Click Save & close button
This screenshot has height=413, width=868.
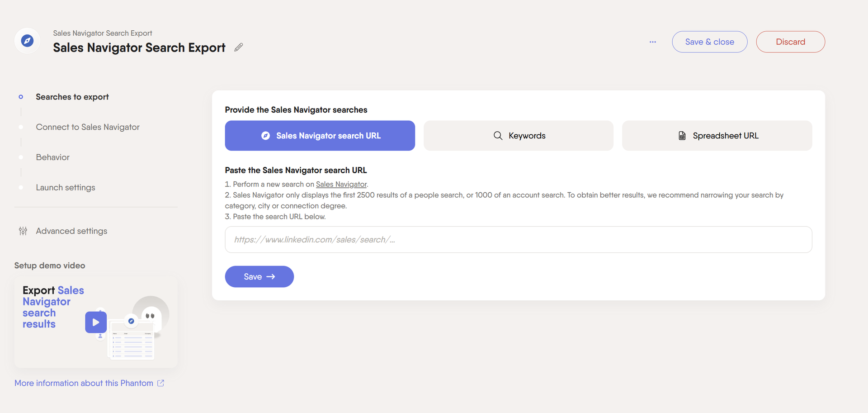pyautogui.click(x=709, y=42)
